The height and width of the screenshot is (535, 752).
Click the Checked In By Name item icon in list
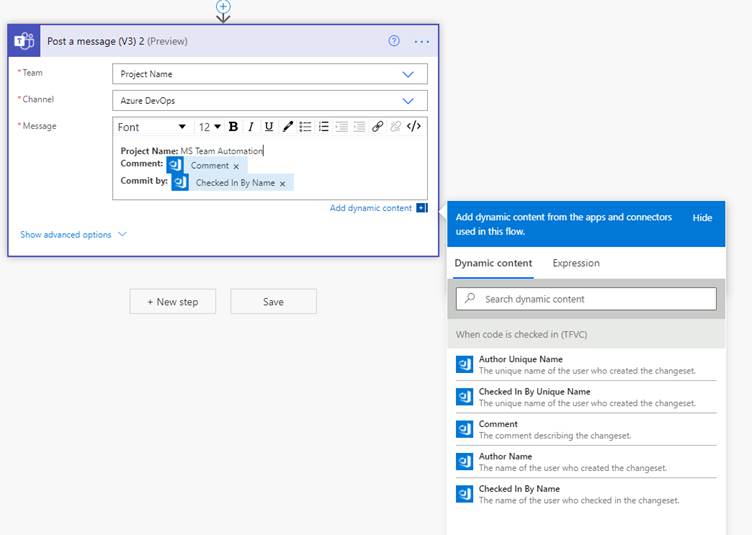pyautogui.click(x=464, y=494)
